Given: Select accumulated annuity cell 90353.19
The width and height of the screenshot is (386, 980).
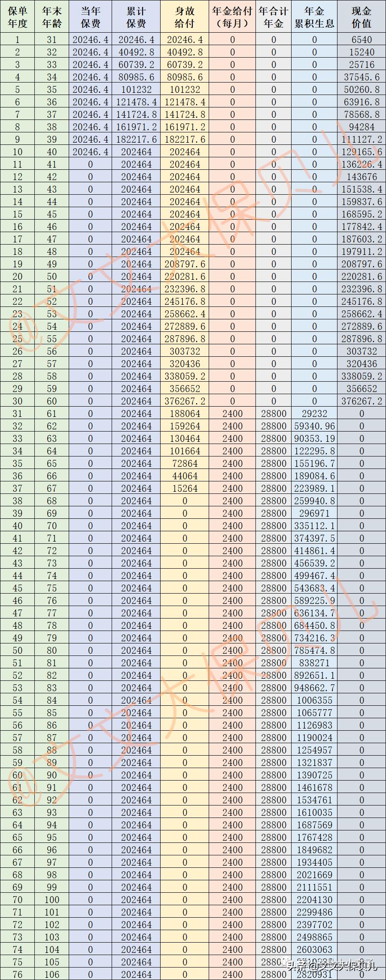Looking at the screenshot, I should point(314,438).
